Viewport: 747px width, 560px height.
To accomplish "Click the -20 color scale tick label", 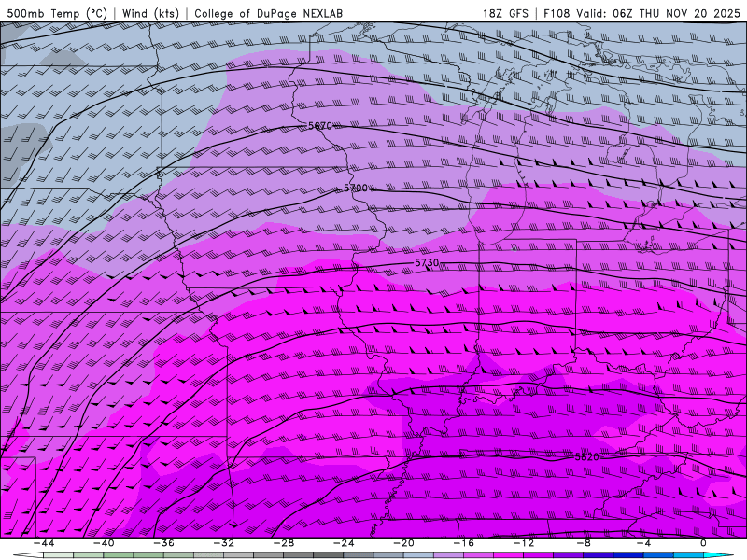I will [404, 543].
